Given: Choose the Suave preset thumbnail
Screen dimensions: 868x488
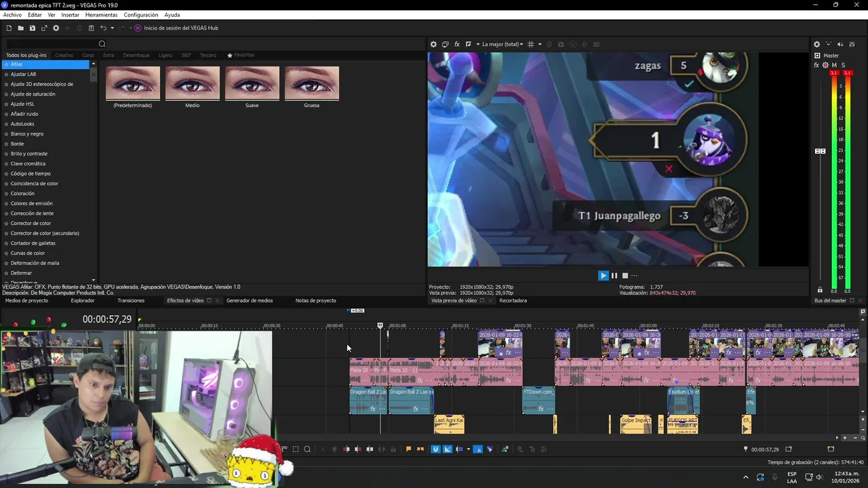Looking at the screenshot, I should coord(252,83).
